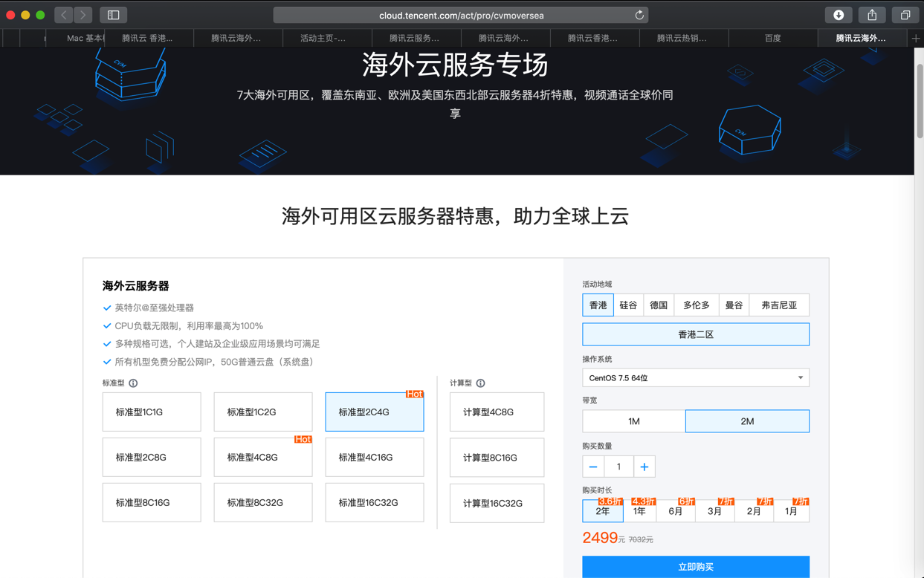Select the 1月 purchase duration
Image resolution: width=924 pixels, height=578 pixels.
click(x=791, y=511)
